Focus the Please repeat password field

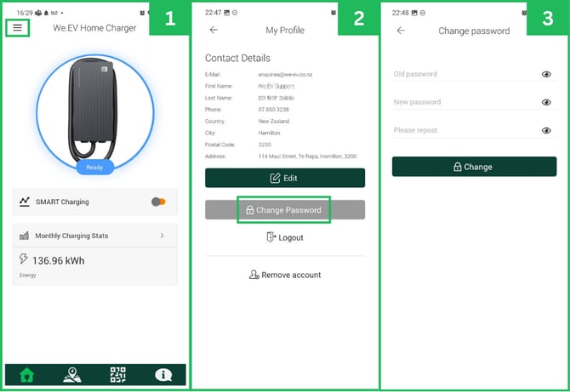pos(475,130)
